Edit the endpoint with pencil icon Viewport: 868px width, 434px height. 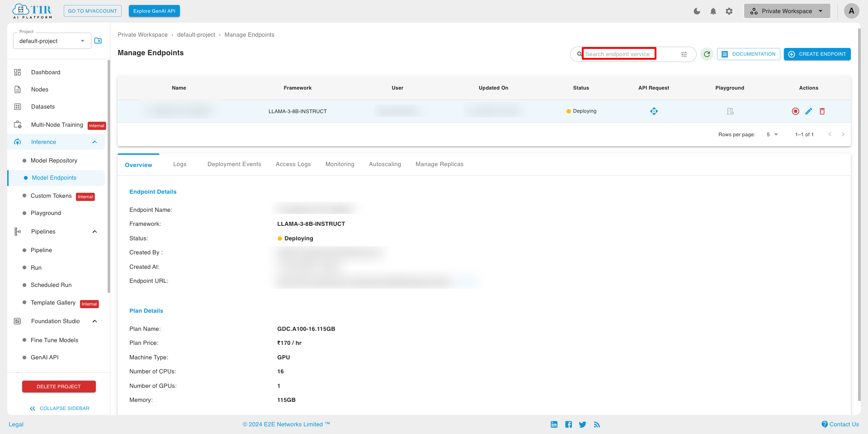[x=809, y=111]
